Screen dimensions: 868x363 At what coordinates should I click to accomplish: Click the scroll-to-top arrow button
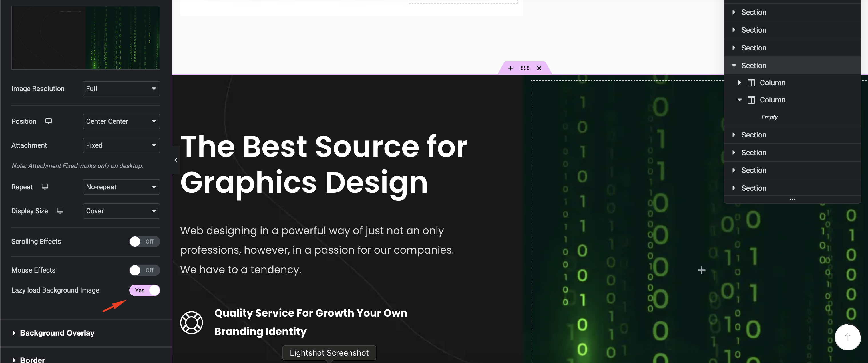tap(847, 337)
